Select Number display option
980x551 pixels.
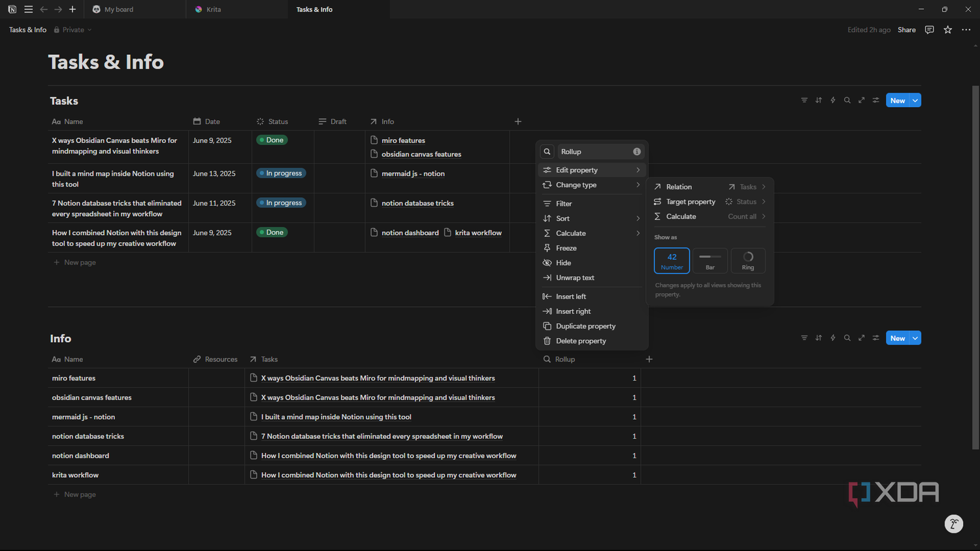tap(672, 260)
